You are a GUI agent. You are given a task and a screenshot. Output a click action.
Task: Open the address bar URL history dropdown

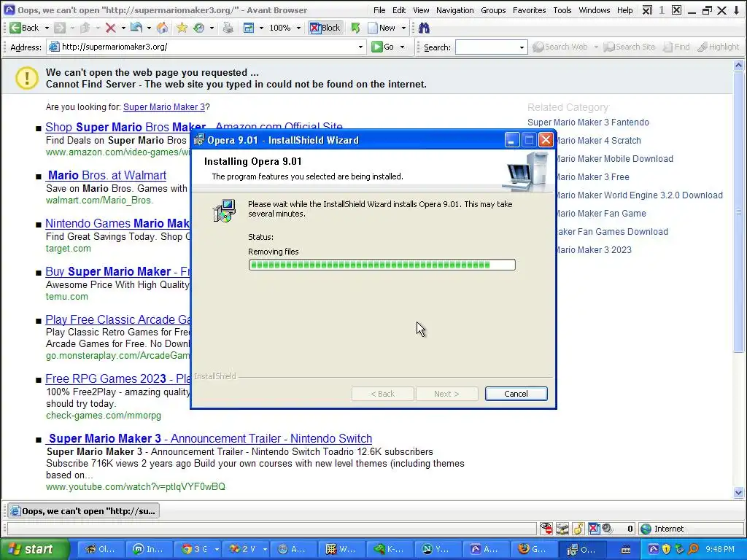(360, 47)
